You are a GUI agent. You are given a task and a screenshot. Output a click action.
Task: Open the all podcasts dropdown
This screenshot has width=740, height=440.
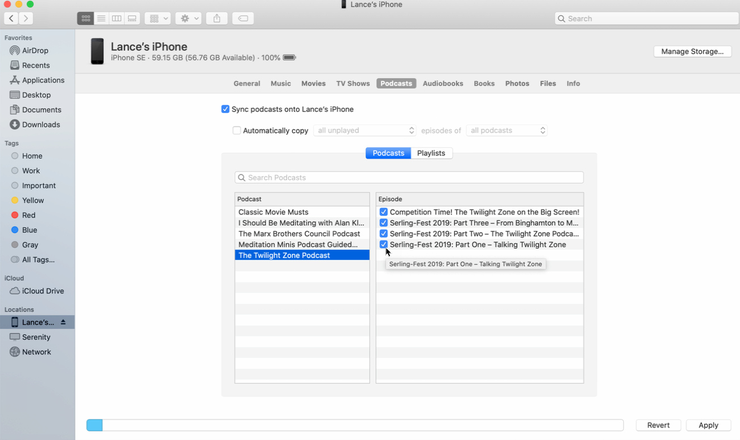pyautogui.click(x=506, y=130)
